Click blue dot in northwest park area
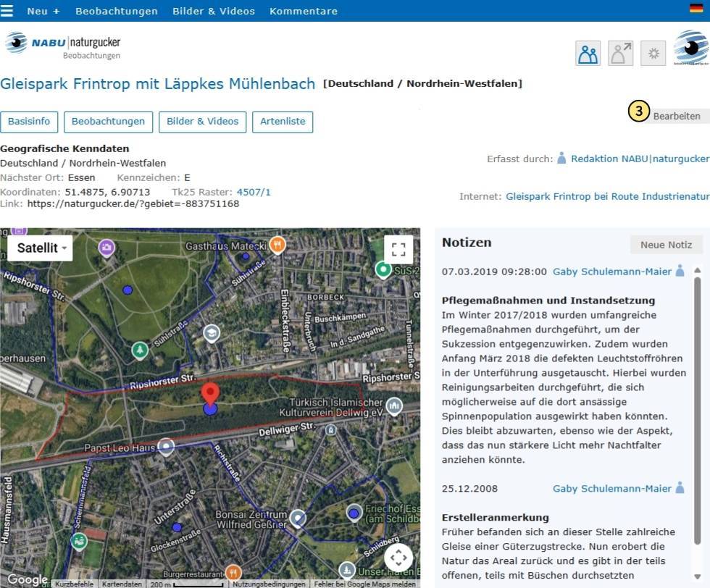710x588 pixels. tap(128, 290)
